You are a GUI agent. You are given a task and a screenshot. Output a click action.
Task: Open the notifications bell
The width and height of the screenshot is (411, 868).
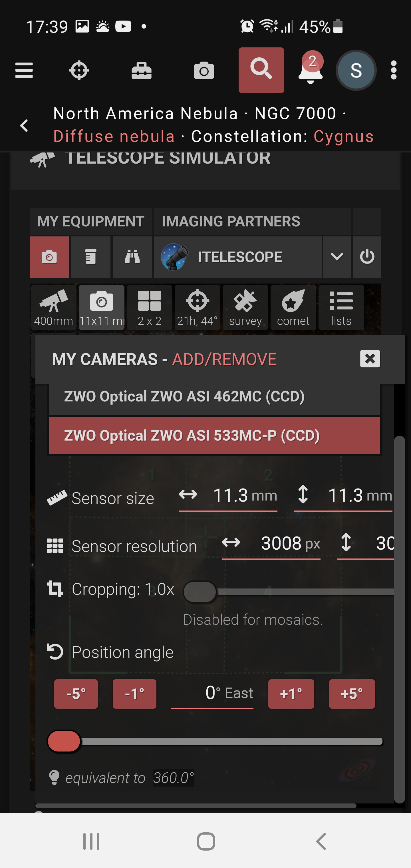[310, 70]
